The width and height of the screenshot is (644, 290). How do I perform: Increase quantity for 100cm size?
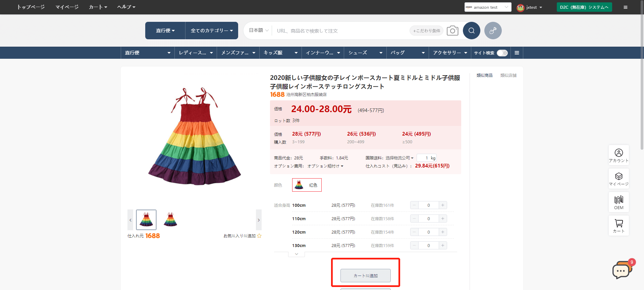tap(443, 205)
